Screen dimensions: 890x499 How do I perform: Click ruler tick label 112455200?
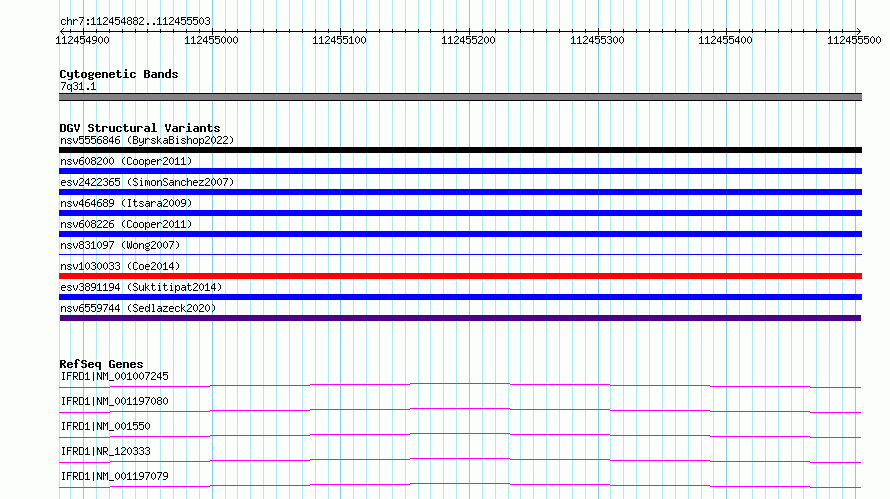point(468,40)
